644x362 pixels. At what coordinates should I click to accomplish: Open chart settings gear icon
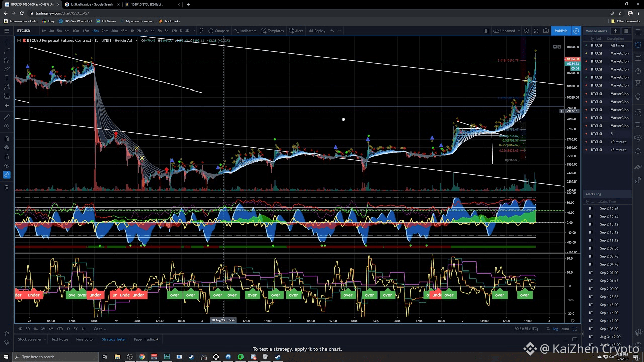526,31
